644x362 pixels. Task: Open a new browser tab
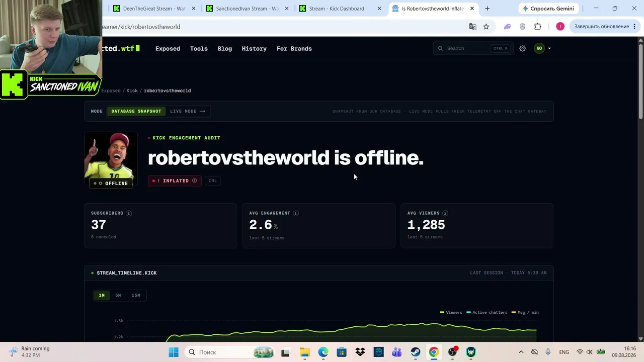(x=487, y=9)
